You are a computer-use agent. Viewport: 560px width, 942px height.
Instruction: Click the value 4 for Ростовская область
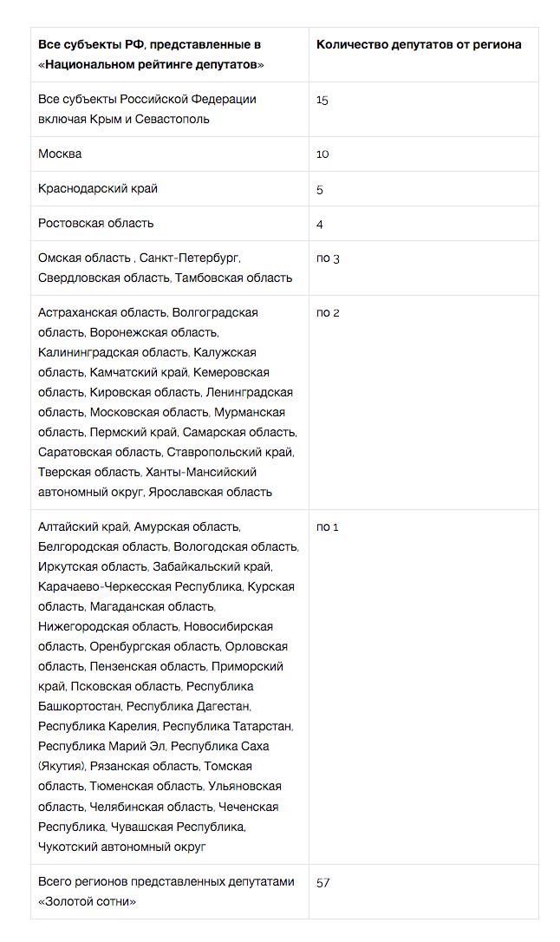pos(319,224)
